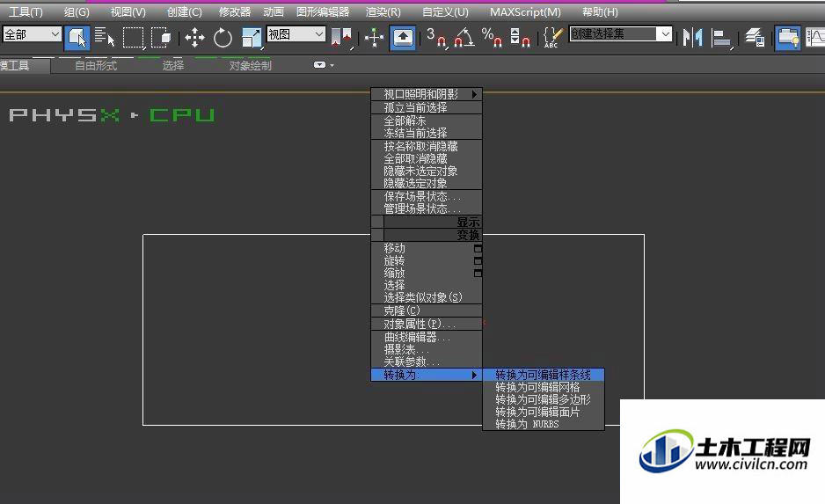Open settings box next to 缩放
The image size is (825, 504).
click(x=478, y=273)
